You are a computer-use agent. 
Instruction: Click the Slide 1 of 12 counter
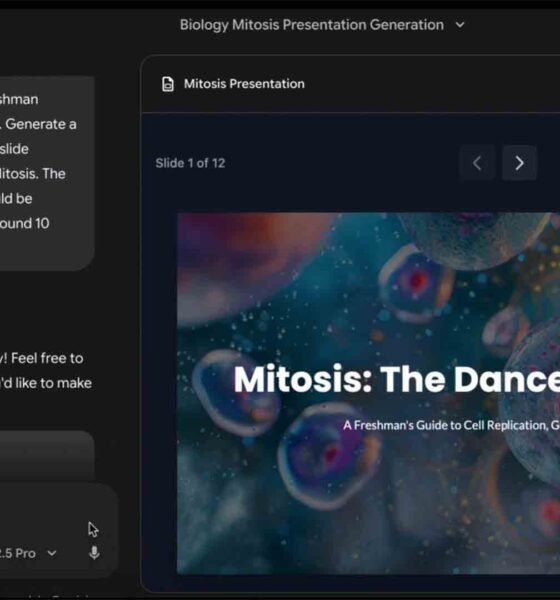[x=190, y=163]
